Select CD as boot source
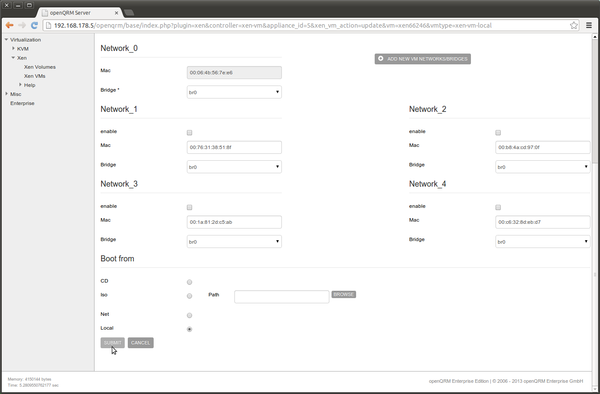The width and height of the screenshot is (600, 394). coord(189,282)
